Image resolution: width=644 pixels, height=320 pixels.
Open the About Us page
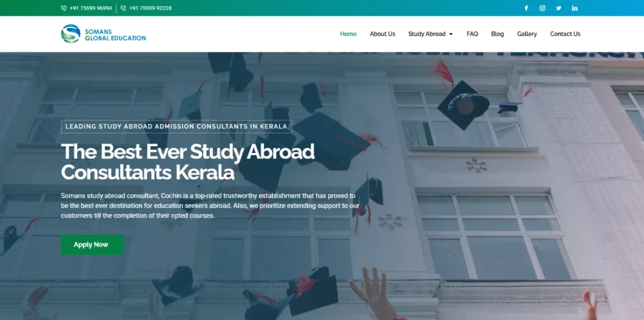coord(382,34)
